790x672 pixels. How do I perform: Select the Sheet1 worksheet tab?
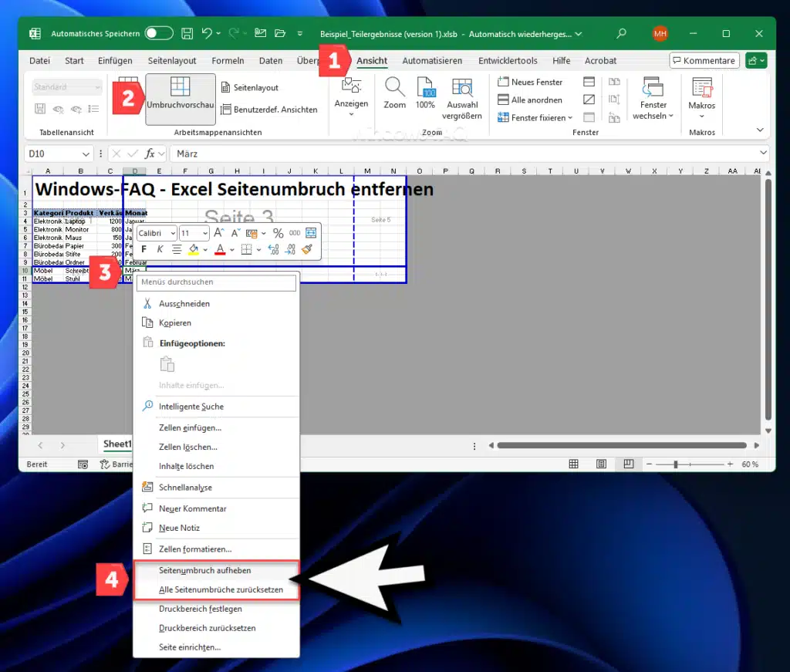pos(116,444)
